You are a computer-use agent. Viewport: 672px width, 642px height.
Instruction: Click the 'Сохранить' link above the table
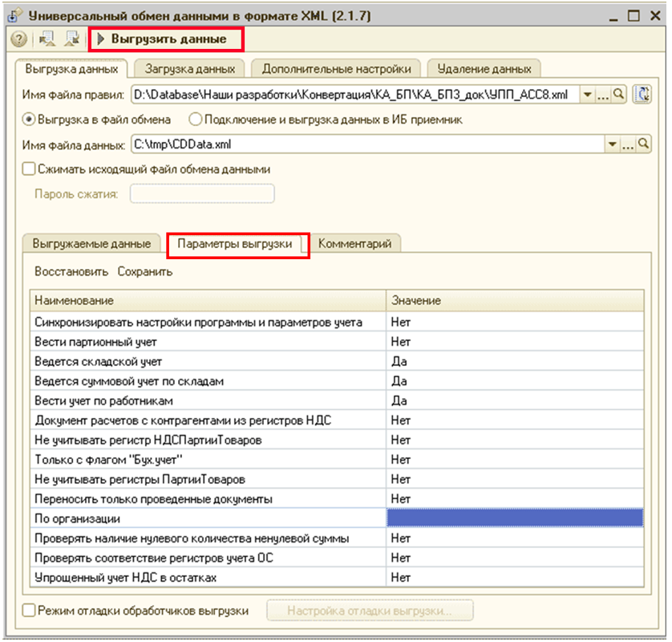[145, 271]
